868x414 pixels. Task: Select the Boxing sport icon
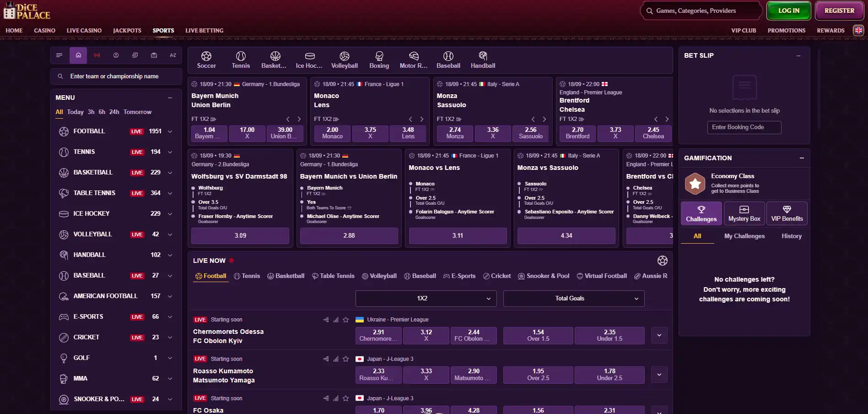pos(379,60)
